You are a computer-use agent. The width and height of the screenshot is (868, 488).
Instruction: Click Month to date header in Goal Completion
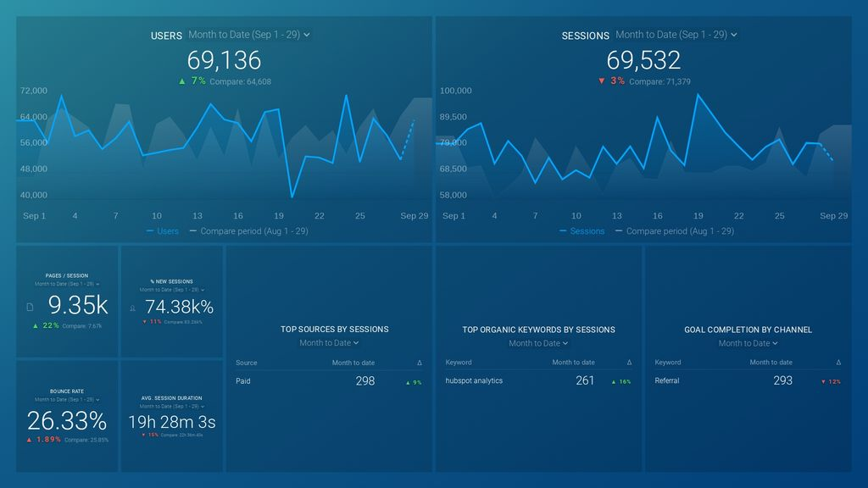click(771, 363)
